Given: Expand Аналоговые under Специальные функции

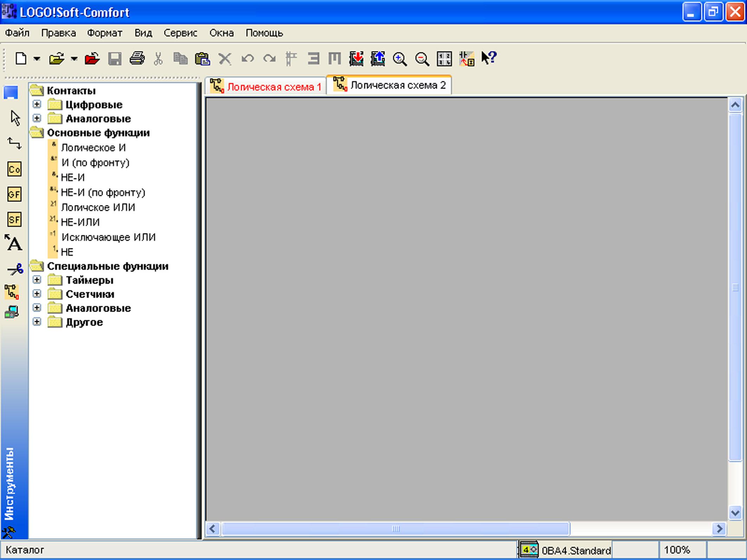Looking at the screenshot, I should (x=37, y=308).
